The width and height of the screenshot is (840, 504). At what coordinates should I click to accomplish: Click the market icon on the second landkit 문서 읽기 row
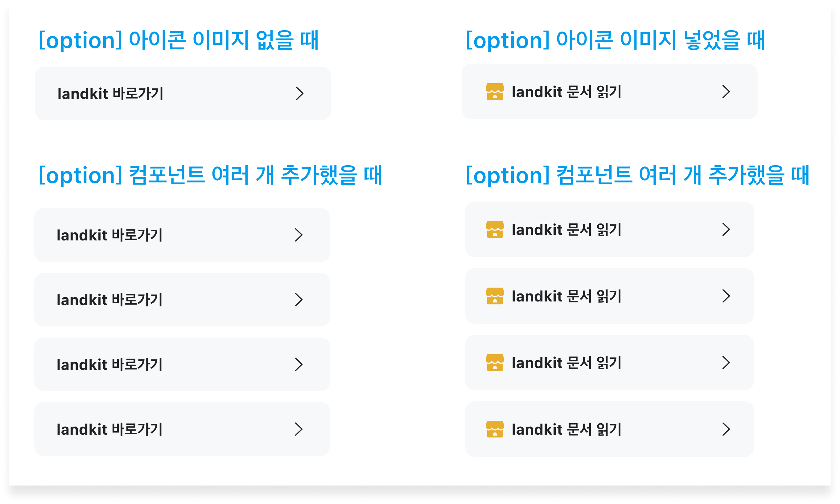(x=495, y=296)
